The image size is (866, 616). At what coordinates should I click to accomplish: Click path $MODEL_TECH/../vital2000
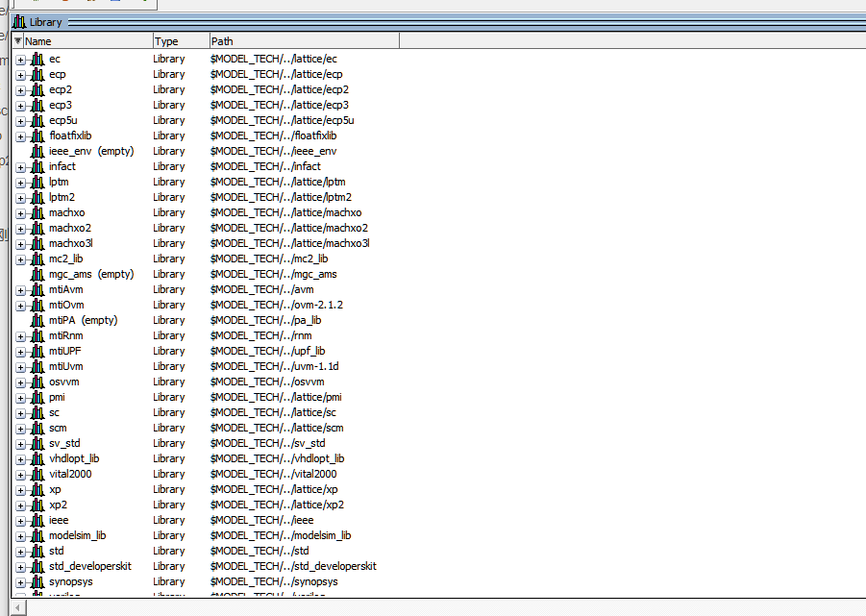(273, 474)
